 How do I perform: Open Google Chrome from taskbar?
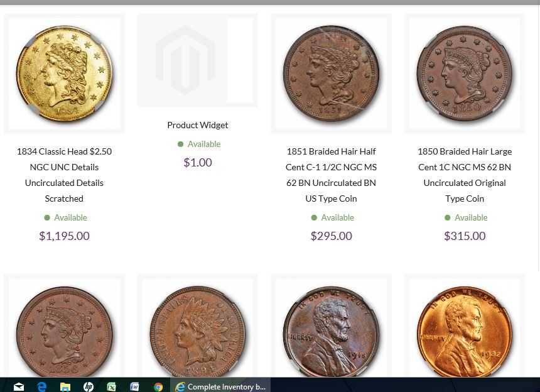click(158, 386)
